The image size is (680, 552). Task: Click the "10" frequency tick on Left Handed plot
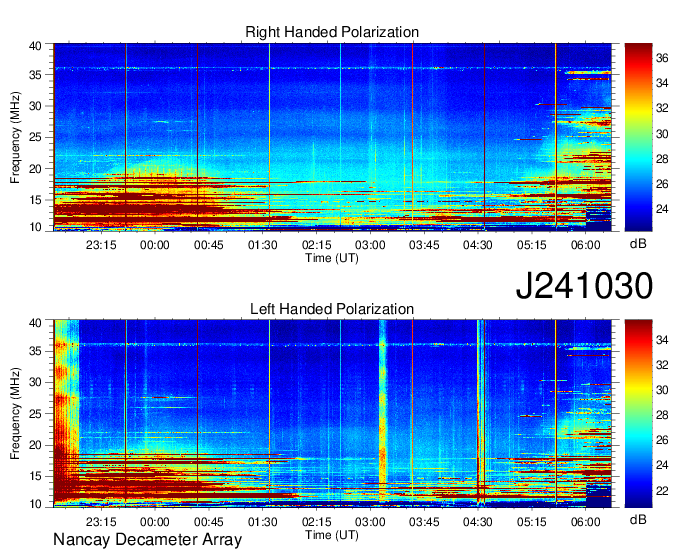click(35, 504)
